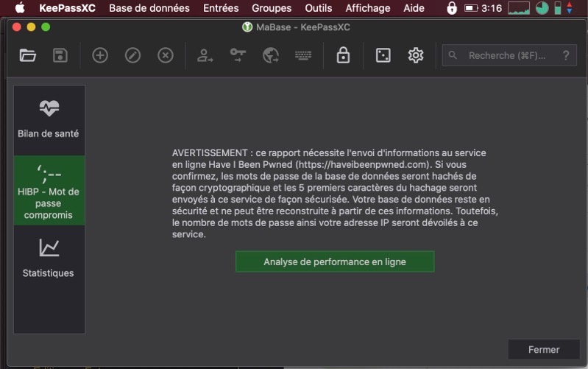Screen dimensions: 588x369
Task: Open the Groupes menu
Action: pyautogui.click(x=272, y=8)
